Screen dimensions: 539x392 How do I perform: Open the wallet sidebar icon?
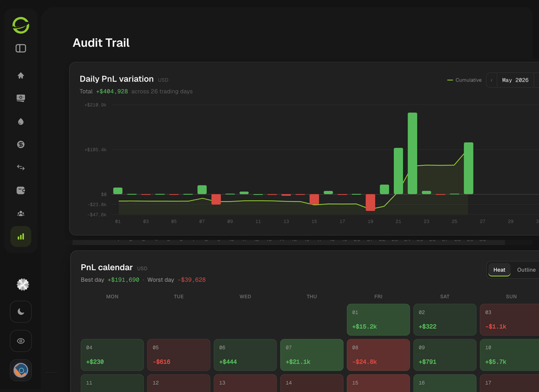tap(21, 190)
